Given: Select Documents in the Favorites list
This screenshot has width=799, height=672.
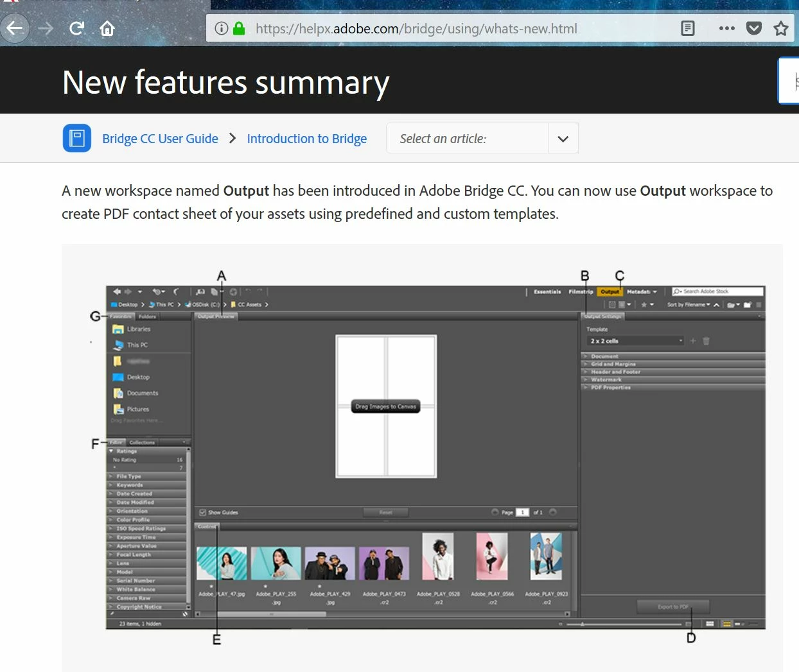Looking at the screenshot, I should [x=136, y=393].
